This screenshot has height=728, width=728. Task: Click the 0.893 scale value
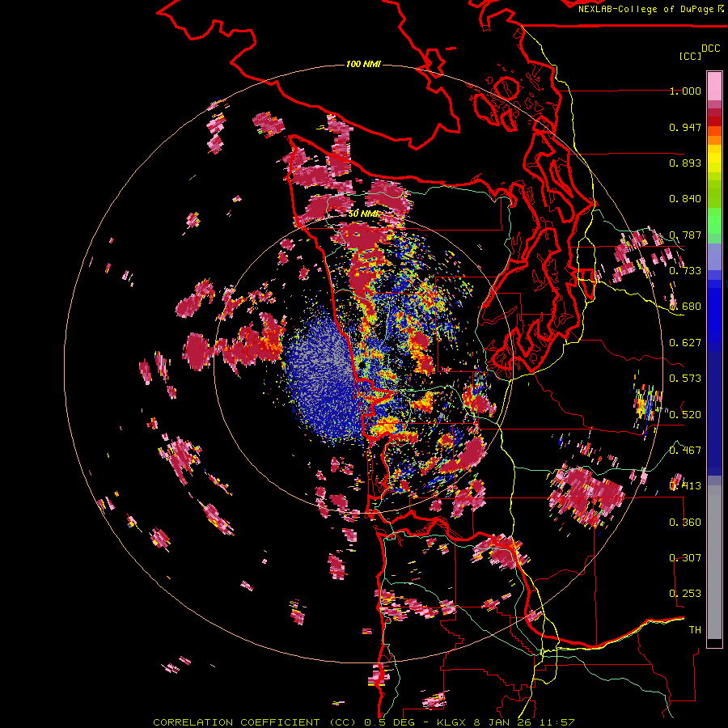pos(685,163)
